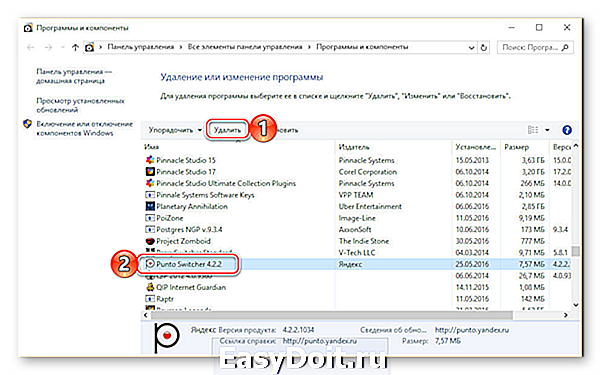Select Pinnale Systems Software Keys icon
600x375 pixels.
pyautogui.click(x=150, y=195)
